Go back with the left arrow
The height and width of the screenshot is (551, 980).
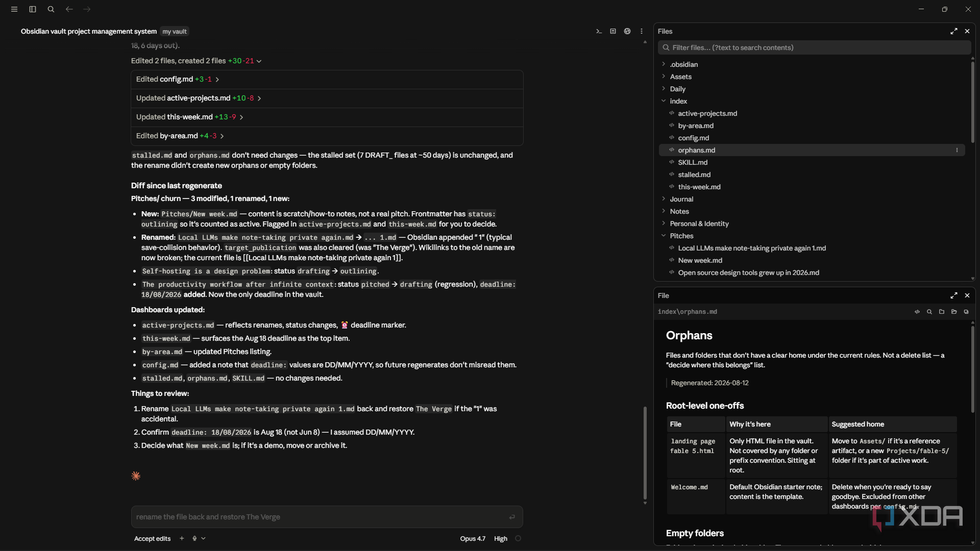pyautogui.click(x=69, y=9)
